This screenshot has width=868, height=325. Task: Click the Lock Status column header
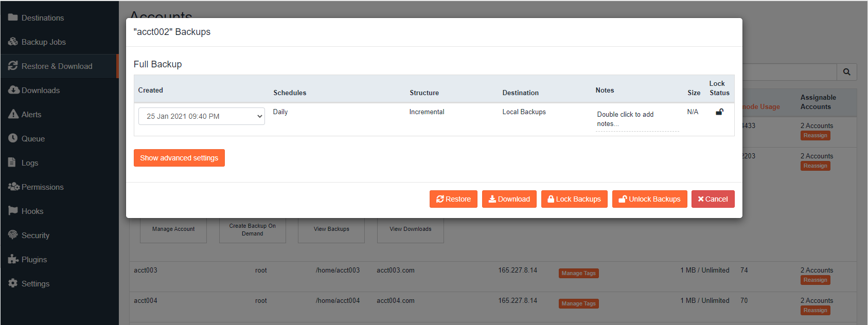(x=719, y=88)
